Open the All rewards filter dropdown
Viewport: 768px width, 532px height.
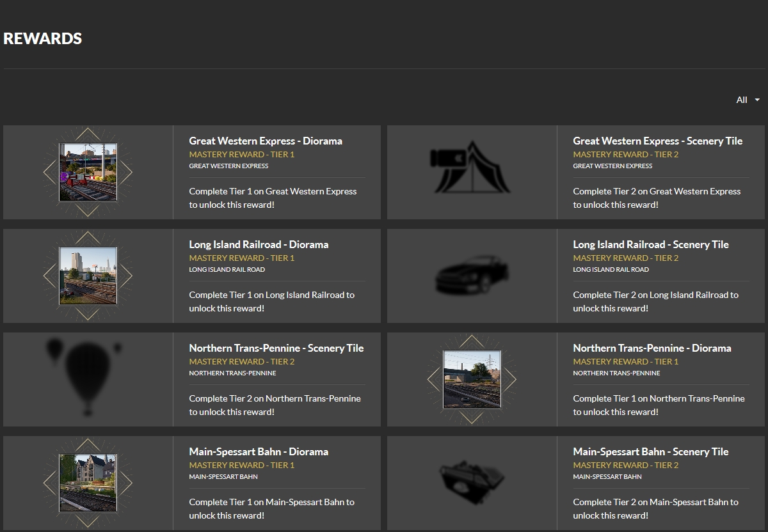pyautogui.click(x=748, y=100)
